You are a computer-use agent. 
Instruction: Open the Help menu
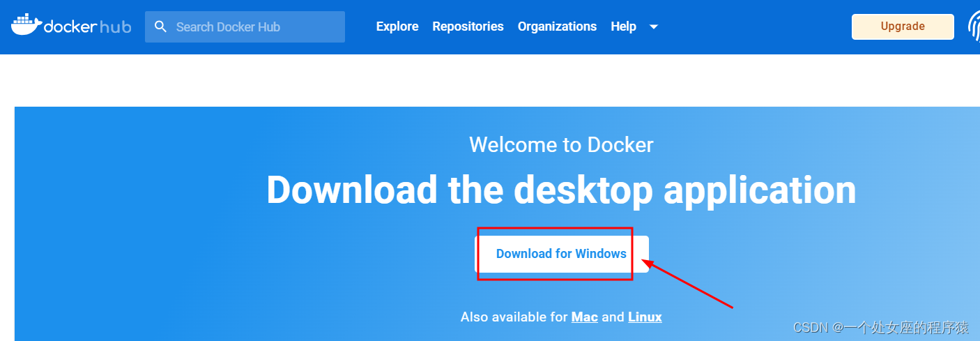point(623,26)
